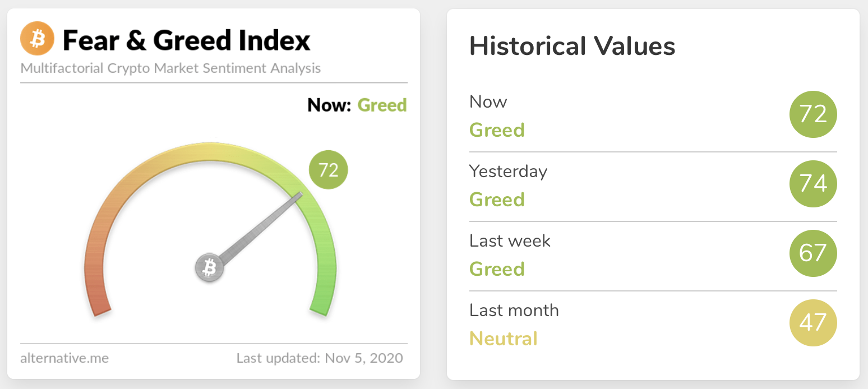
Task: Select the Yesterday row label
Action: 508,171
